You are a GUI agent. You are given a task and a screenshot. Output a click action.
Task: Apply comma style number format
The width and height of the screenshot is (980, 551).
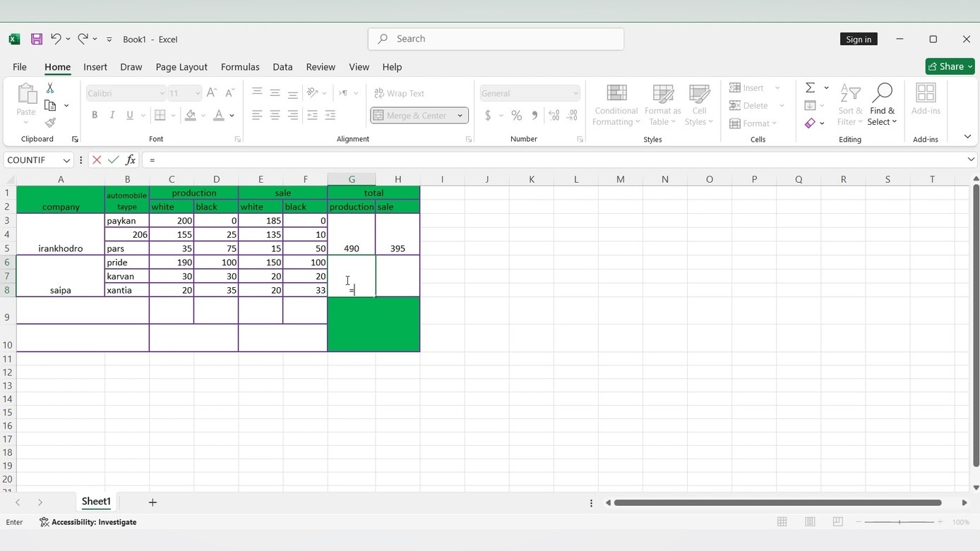[x=534, y=116]
